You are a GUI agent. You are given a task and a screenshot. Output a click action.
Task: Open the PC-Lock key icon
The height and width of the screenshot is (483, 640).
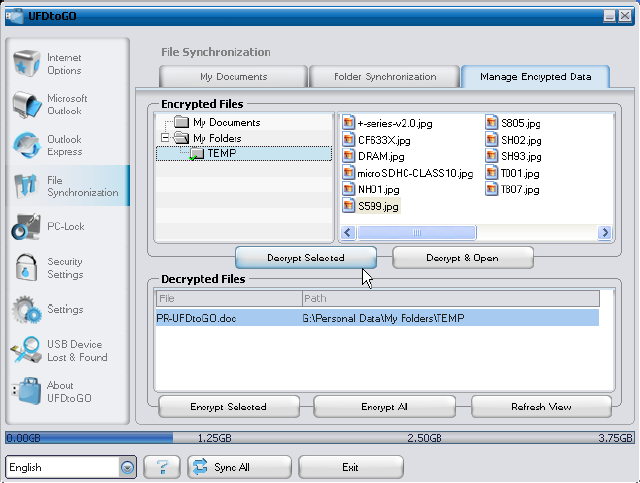coord(26,226)
